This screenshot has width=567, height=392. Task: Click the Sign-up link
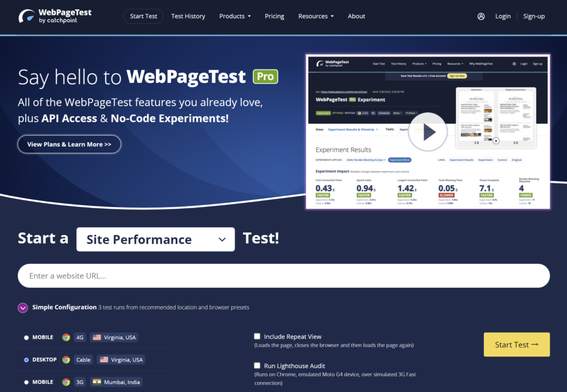(534, 16)
